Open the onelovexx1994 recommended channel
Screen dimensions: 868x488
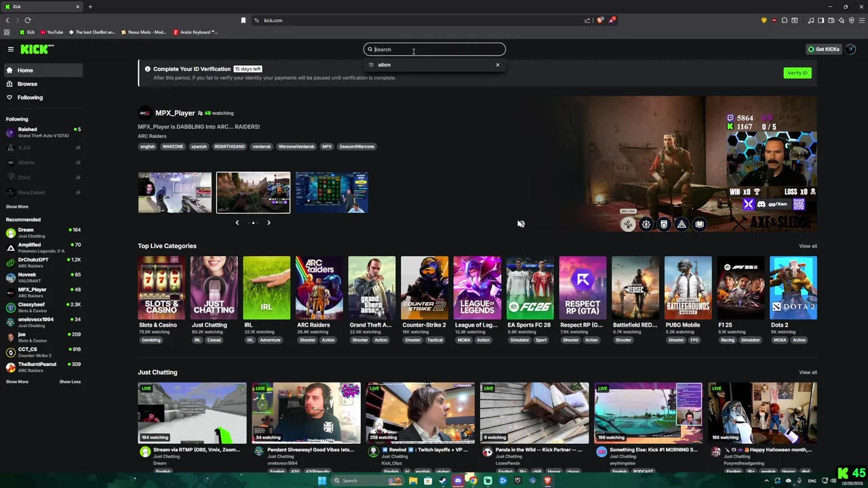coord(42,322)
